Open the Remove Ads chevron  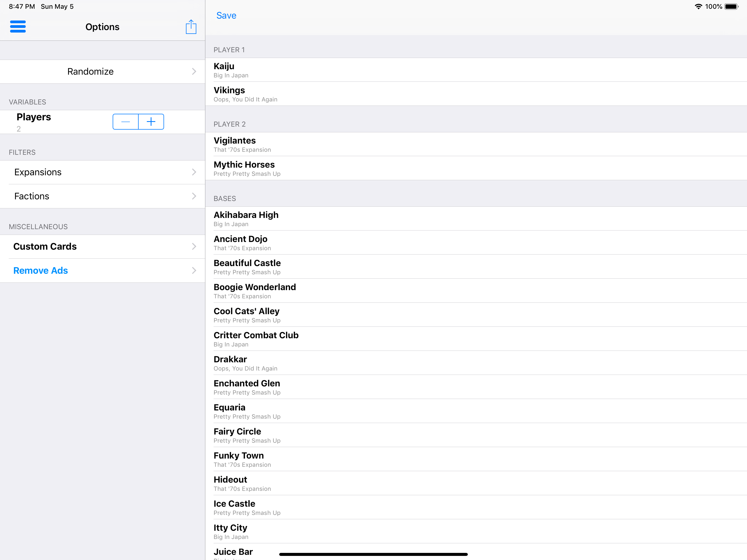(194, 270)
